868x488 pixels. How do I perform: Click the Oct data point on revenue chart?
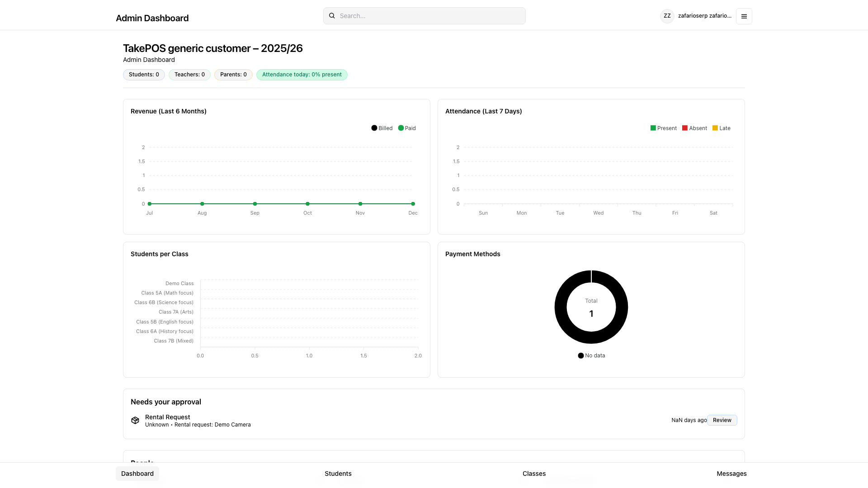[307, 204]
